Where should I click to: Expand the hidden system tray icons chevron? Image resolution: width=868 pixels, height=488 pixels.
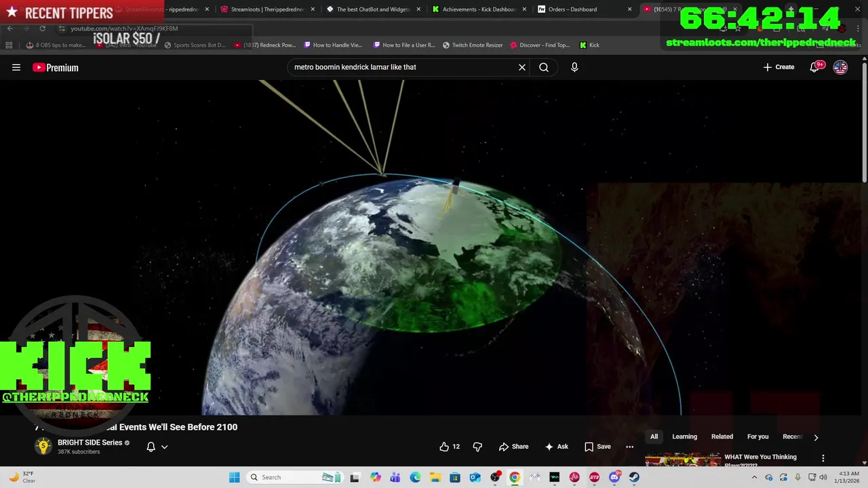754,477
